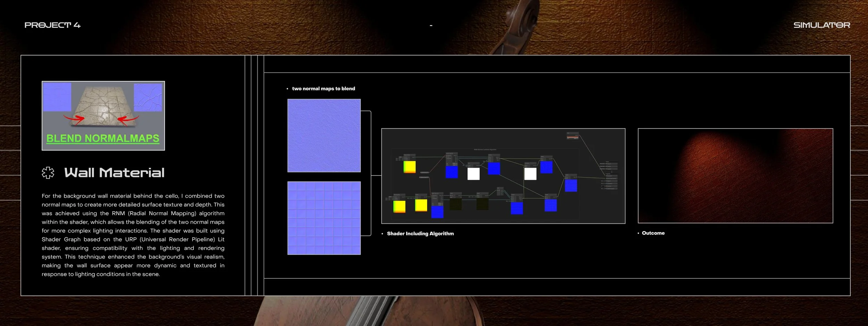This screenshot has height=326, width=868.
Task: Select the dark Multiply node preview in lower row
Action: (x=482, y=205)
